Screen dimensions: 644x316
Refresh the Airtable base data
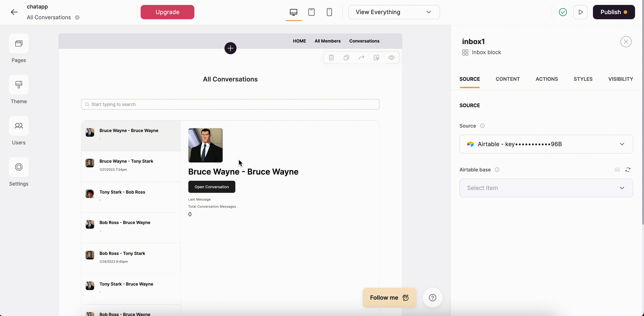(628, 170)
